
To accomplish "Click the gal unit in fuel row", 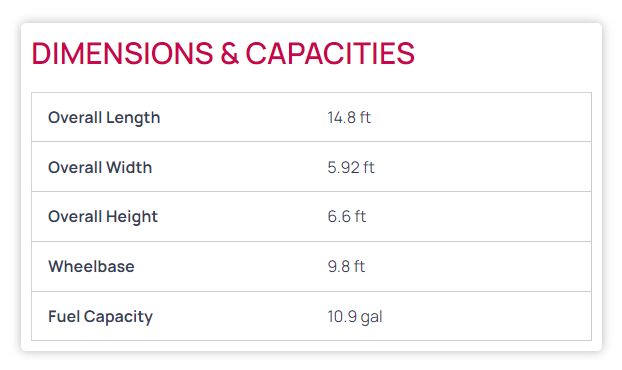I will [x=372, y=317].
